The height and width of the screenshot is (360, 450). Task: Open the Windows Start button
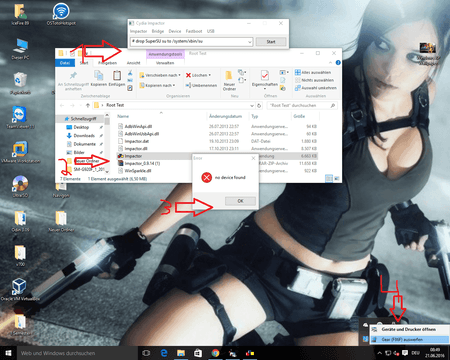pos(8,353)
